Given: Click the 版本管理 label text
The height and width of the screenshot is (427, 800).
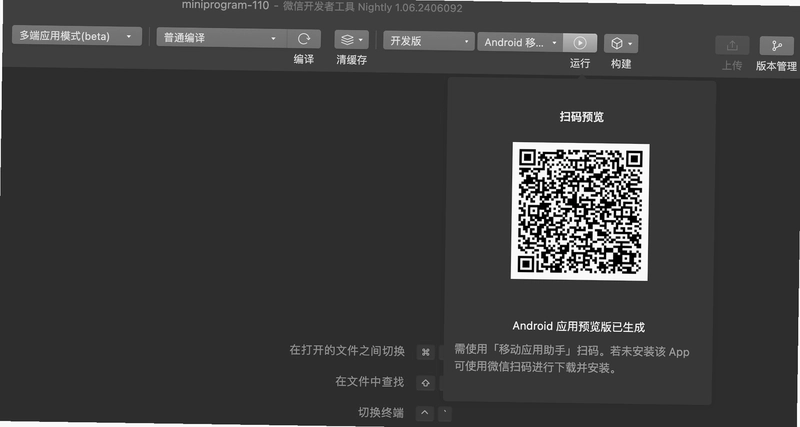Looking at the screenshot, I should point(776,66).
